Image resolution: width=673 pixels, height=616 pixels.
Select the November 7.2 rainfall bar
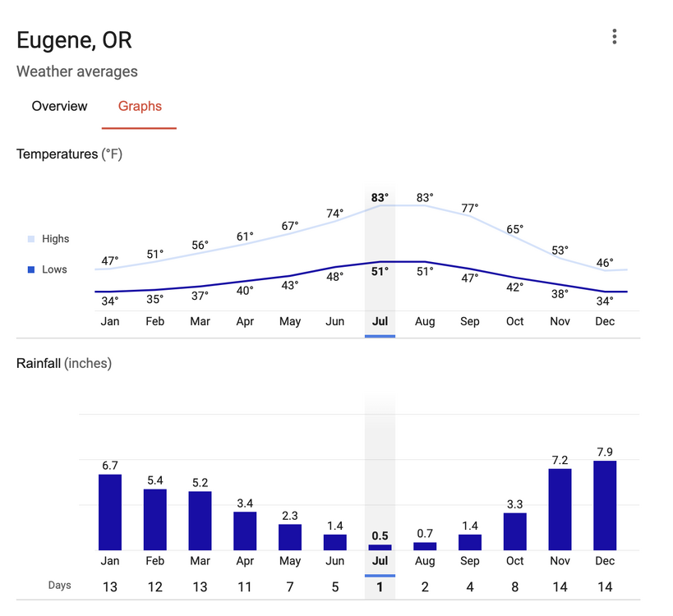(560, 509)
